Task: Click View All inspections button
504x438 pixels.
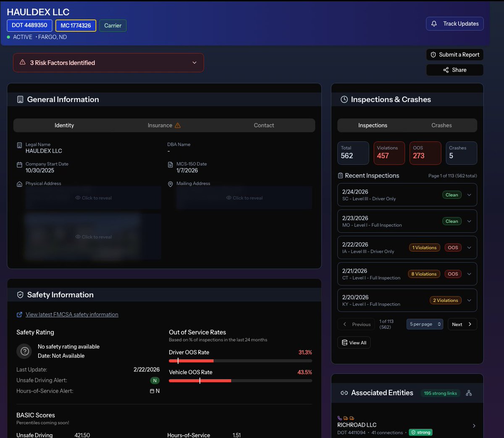Action: pos(354,343)
